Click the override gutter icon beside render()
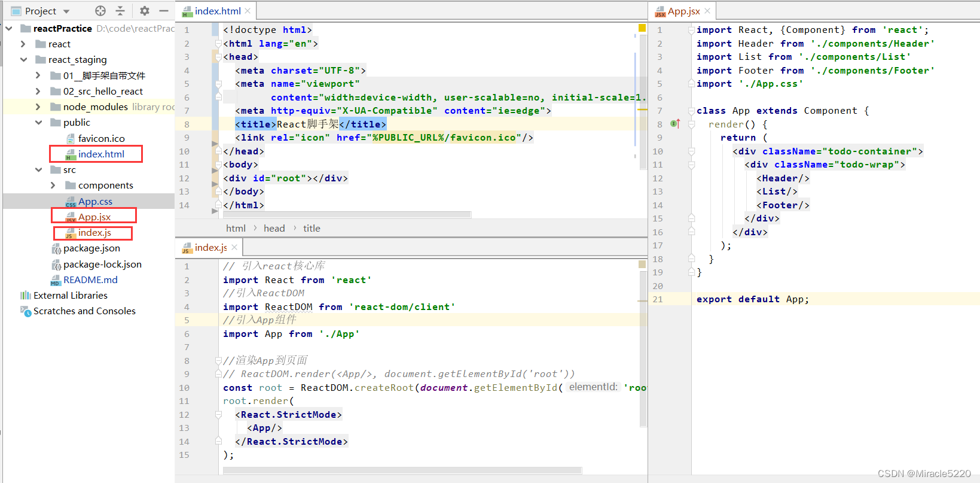The width and height of the screenshot is (980, 483). (x=676, y=124)
